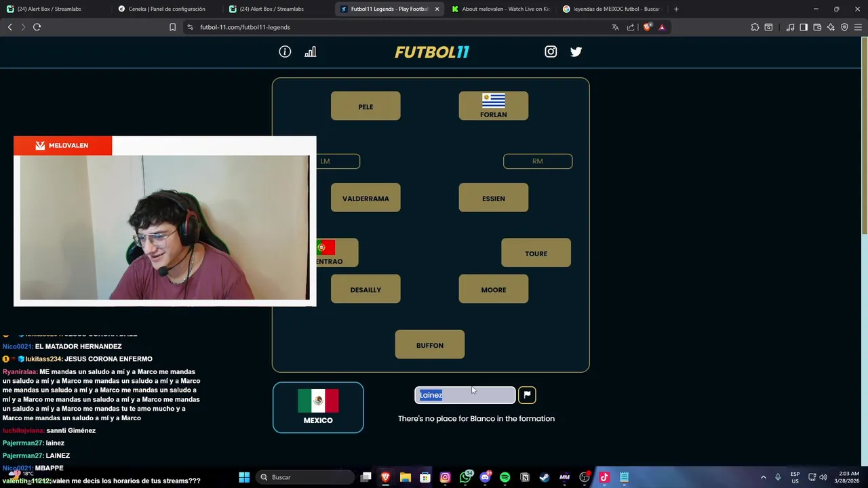Click the MELOVALEN webcam overlay label
The image size is (868, 488).
(x=62, y=145)
